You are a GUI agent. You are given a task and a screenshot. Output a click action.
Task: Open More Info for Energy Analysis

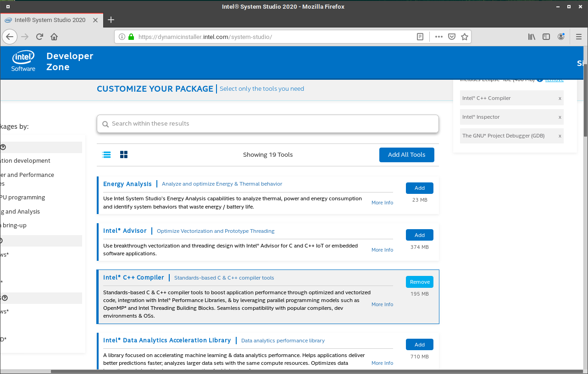(383, 203)
